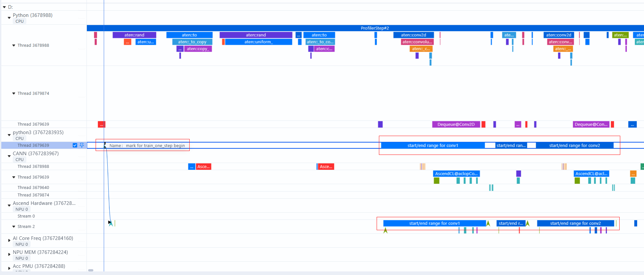Select the AscendCL@aclopCo... slice

[456, 174]
